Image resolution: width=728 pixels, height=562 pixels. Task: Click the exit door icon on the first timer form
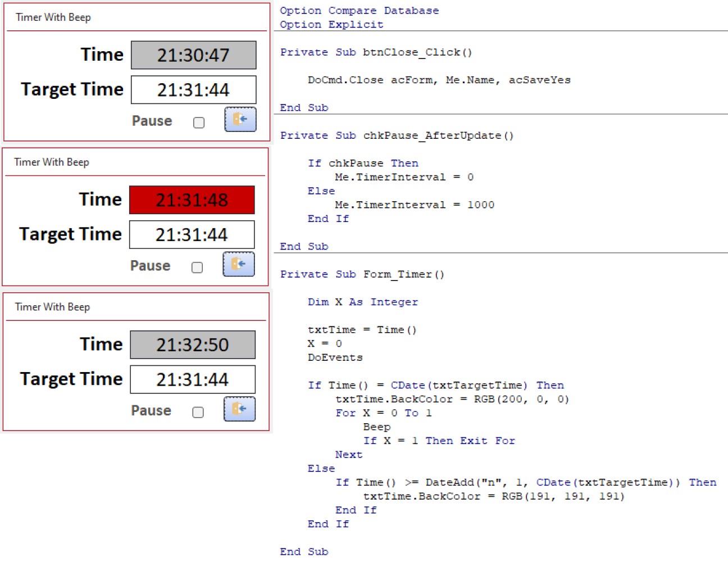point(240,119)
